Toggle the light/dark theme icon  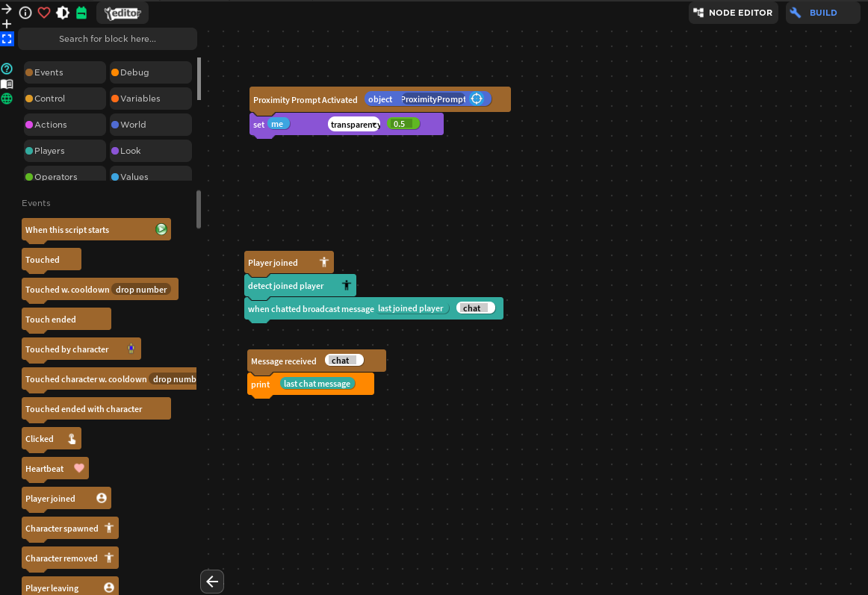coord(63,13)
